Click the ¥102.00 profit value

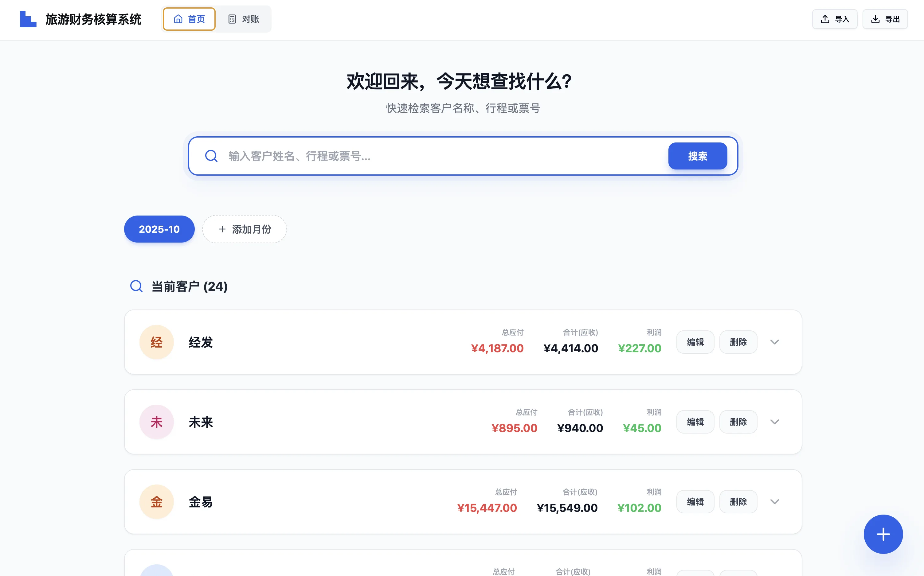(639, 508)
